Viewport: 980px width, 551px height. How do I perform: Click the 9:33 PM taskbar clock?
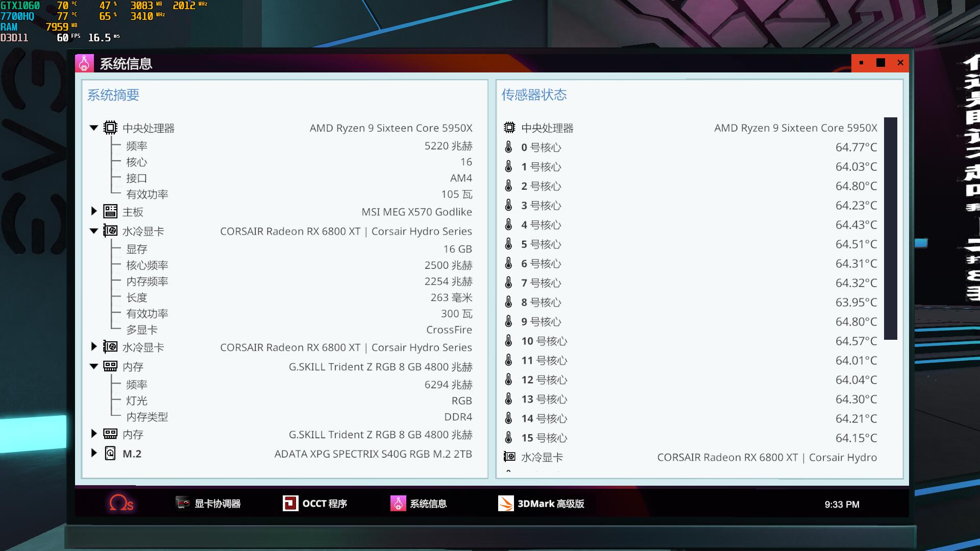(842, 504)
